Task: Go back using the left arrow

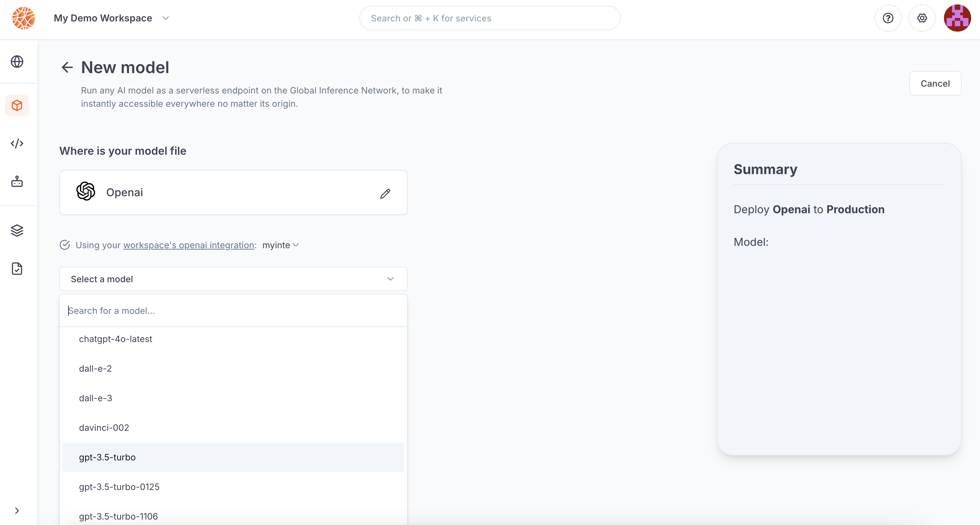Action: (x=67, y=67)
